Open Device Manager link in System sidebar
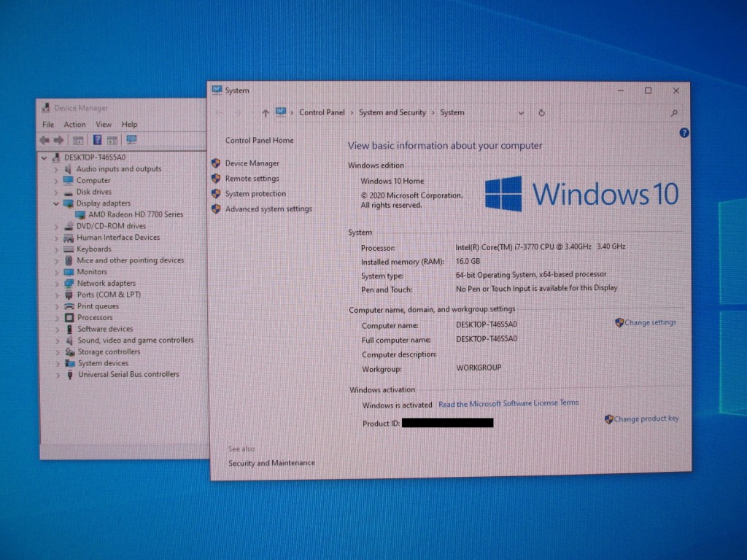Viewport: 747px width, 560px height. pyautogui.click(x=252, y=163)
